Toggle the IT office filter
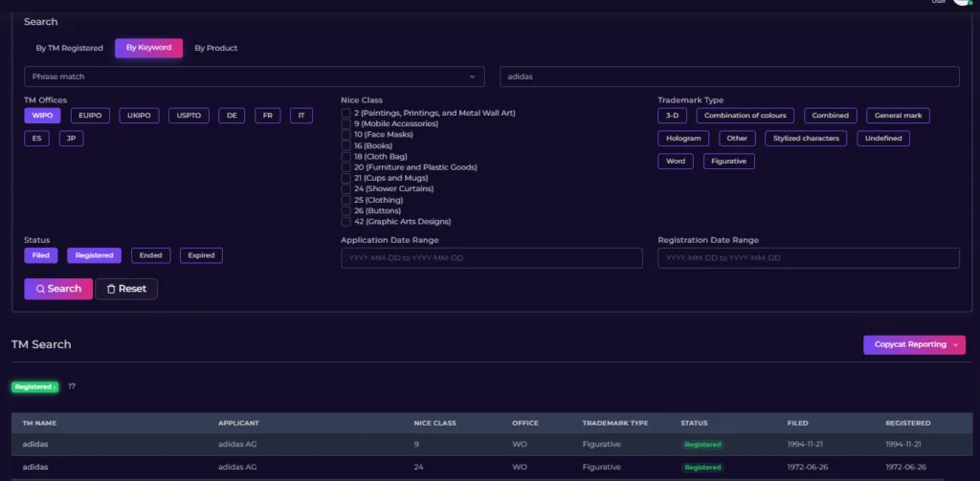Screen dimensions: 980x481 (x=301, y=116)
